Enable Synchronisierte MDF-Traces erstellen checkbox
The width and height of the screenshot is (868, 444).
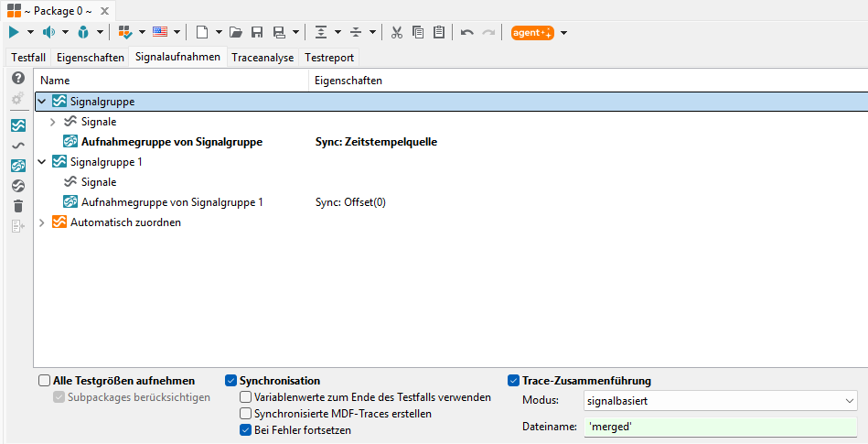(x=245, y=414)
